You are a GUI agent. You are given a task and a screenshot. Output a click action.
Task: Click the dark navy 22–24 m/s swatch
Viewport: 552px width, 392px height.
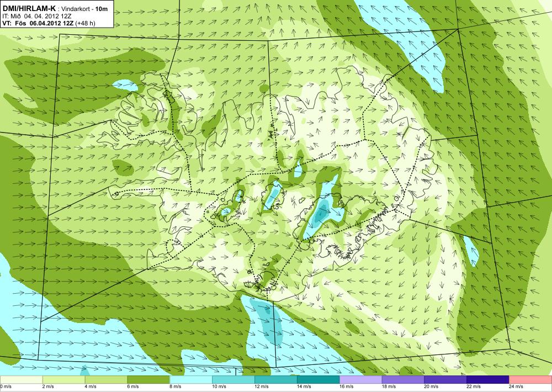(488, 380)
